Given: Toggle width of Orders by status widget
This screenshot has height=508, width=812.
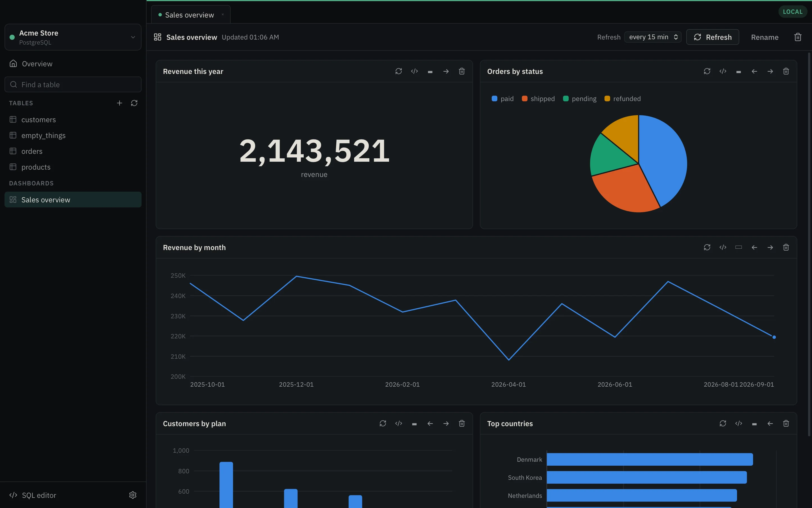Looking at the screenshot, I should 738,71.
